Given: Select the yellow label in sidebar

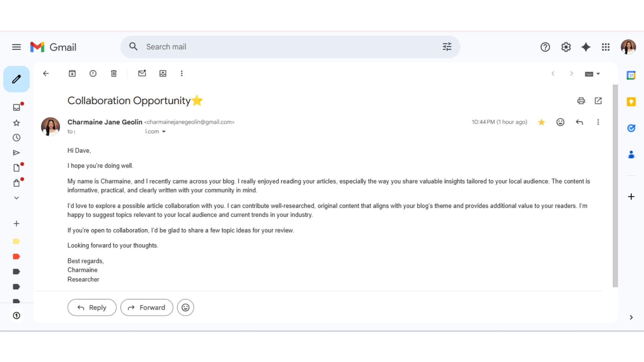Looking at the screenshot, I should point(16,241).
